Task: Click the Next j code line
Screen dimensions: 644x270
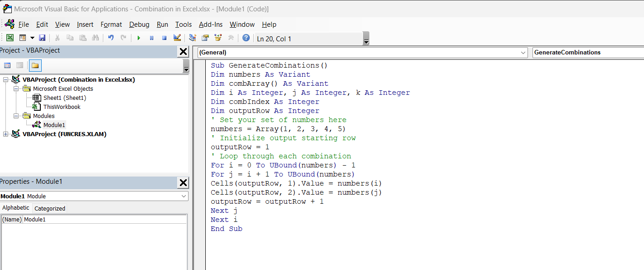Action: pyautogui.click(x=224, y=211)
